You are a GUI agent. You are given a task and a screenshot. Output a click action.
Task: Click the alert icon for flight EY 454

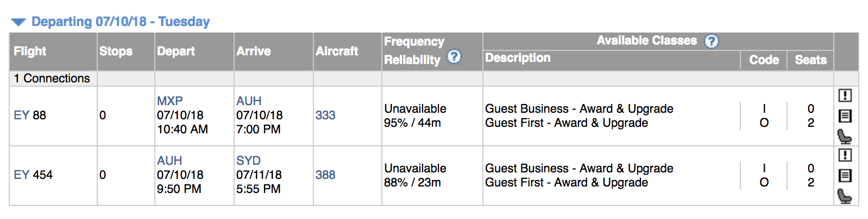pos(845,155)
